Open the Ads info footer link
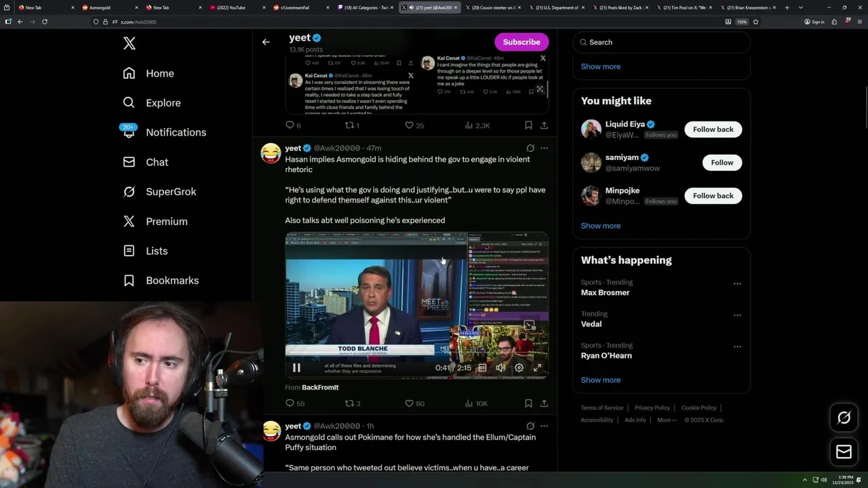This screenshot has width=868, height=488. coord(635,420)
